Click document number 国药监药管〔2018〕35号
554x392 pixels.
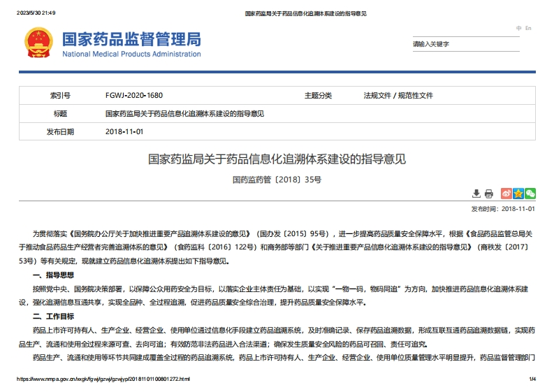[x=277, y=180]
